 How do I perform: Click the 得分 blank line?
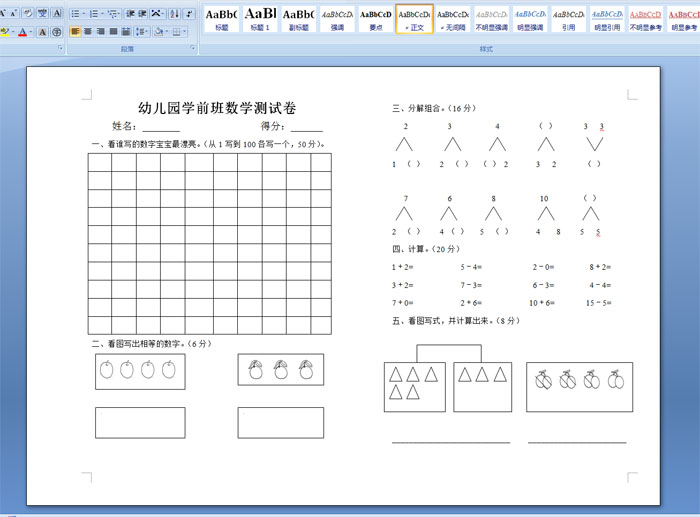click(x=307, y=128)
